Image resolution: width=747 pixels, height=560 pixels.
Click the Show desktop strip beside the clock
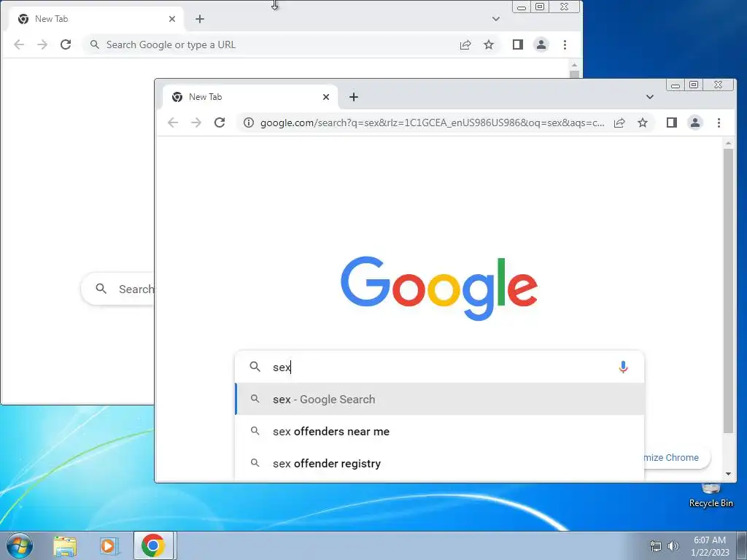(x=742, y=545)
